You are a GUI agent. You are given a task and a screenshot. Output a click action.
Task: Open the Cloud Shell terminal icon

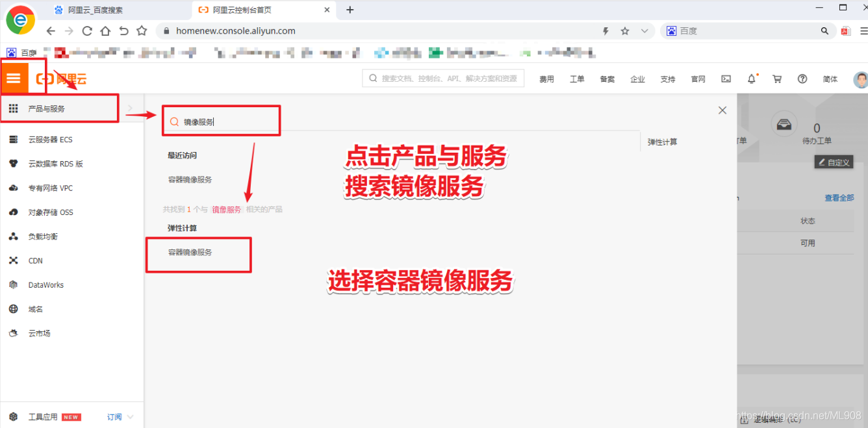[726, 79]
